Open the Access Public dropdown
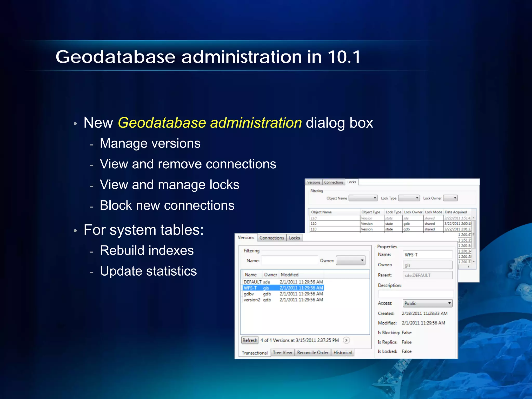The height and width of the screenshot is (399, 532). click(428, 303)
